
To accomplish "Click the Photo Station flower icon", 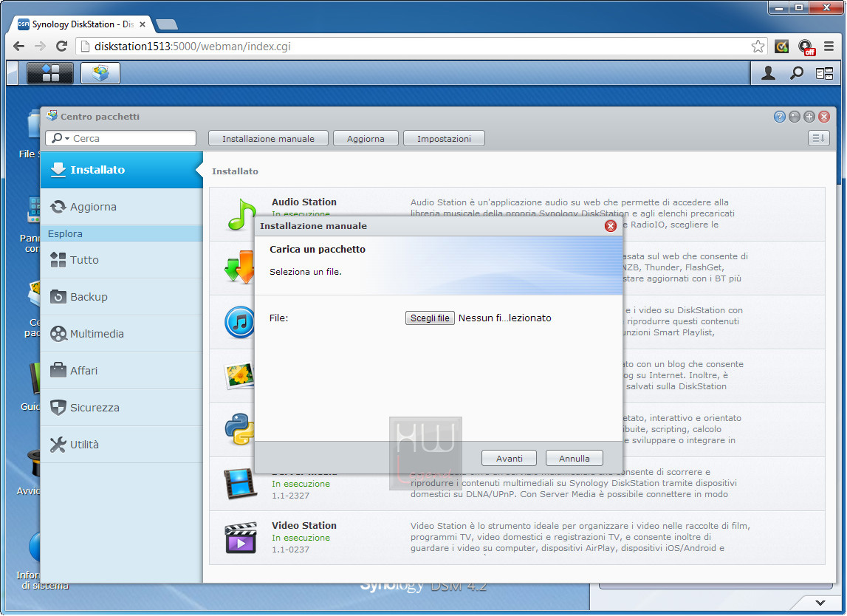I will [x=239, y=375].
